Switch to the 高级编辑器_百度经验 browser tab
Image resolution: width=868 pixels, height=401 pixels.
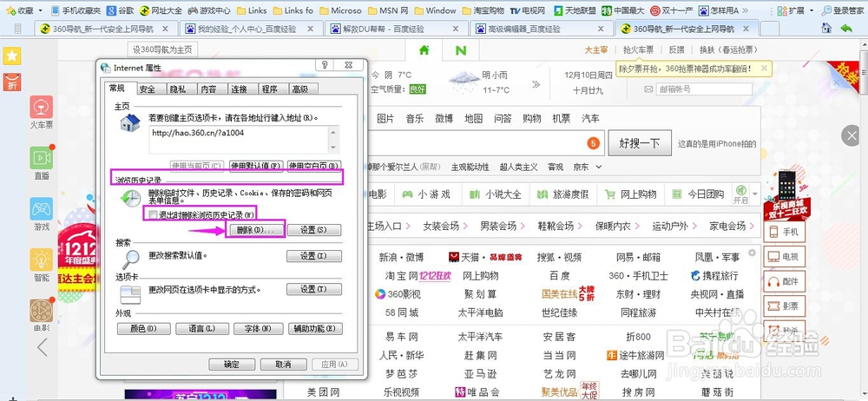[x=542, y=29]
